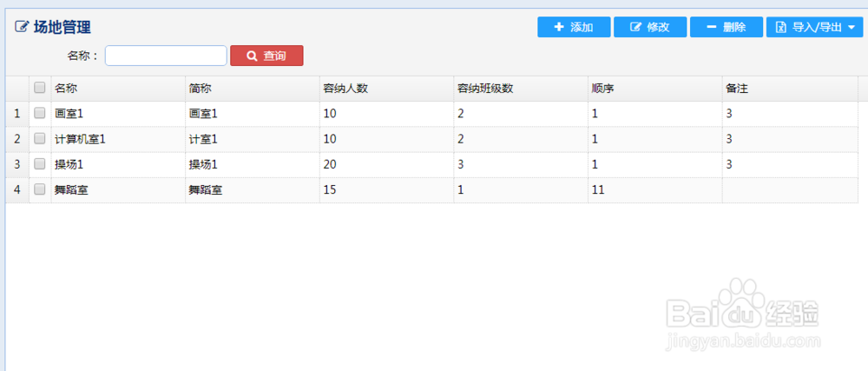Check the checkbox for row 操场1
This screenshot has width=868, height=371.
[39, 164]
